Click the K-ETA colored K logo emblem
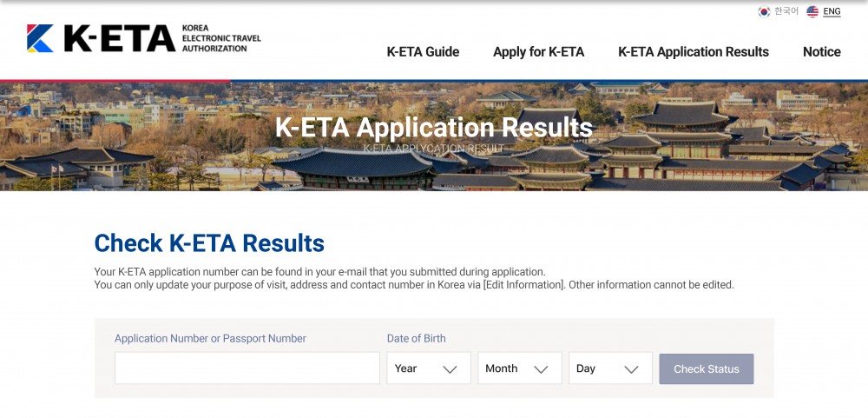This screenshot has height=418, width=868. pyautogui.click(x=40, y=38)
